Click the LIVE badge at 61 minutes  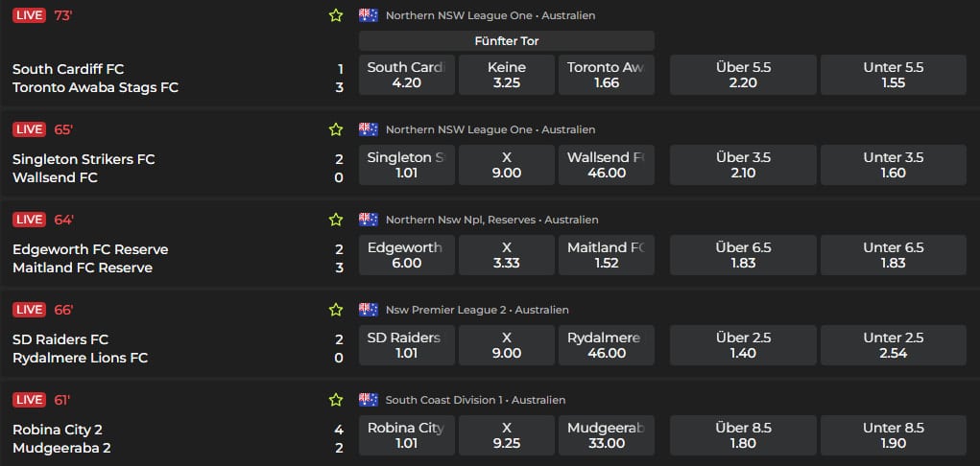pyautogui.click(x=29, y=400)
